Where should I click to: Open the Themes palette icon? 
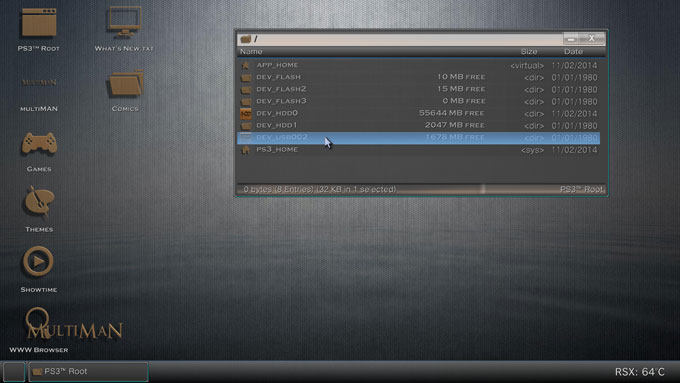39,201
